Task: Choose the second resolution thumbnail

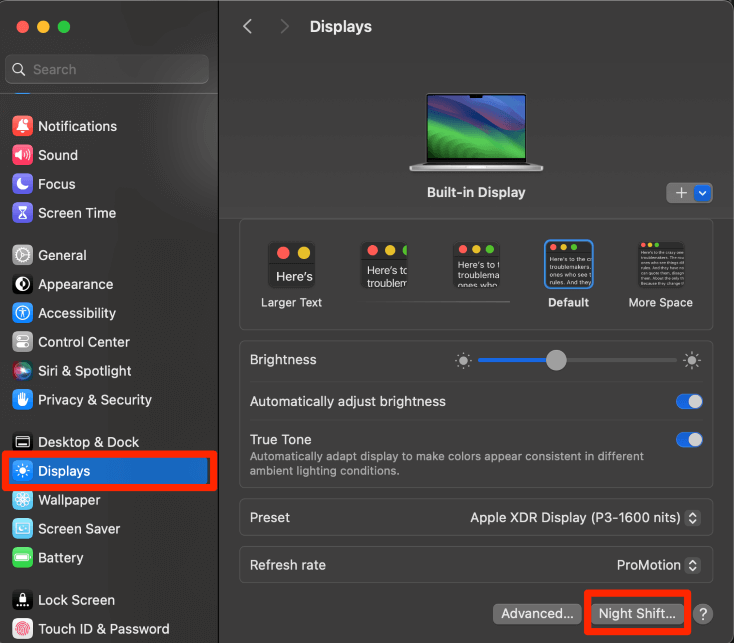Action: [384, 264]
